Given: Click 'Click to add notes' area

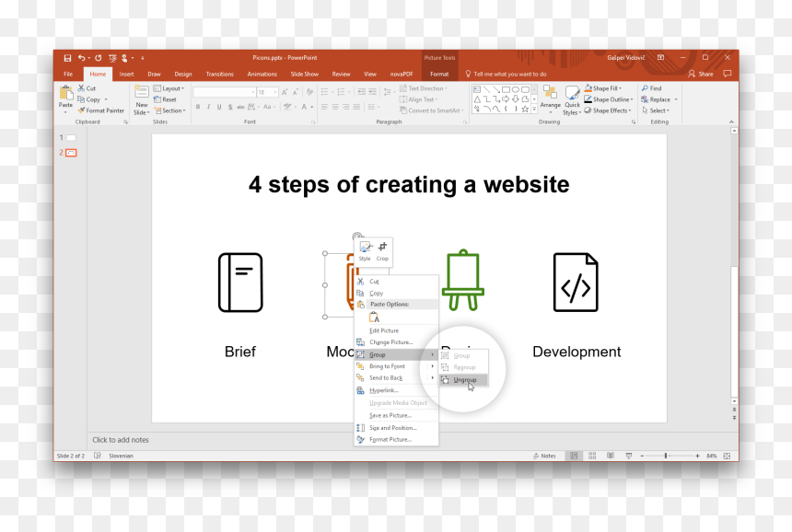Looking at the screenshot, I should pos(121,440).
